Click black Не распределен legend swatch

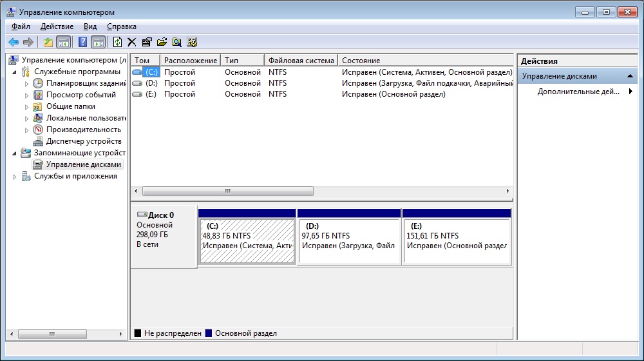pyautogui.click(x=138, y=333)
